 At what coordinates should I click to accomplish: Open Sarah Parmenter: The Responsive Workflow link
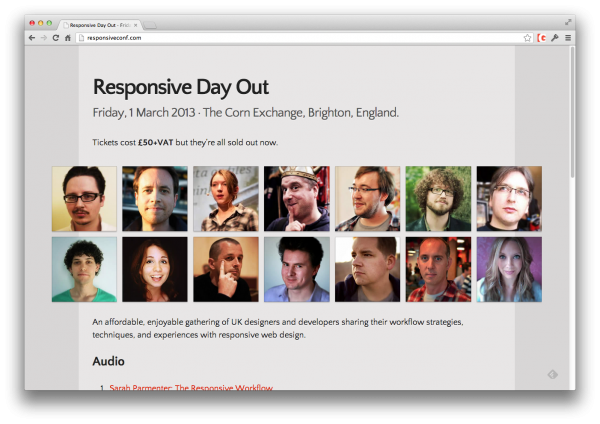click(x=191, y=387)
